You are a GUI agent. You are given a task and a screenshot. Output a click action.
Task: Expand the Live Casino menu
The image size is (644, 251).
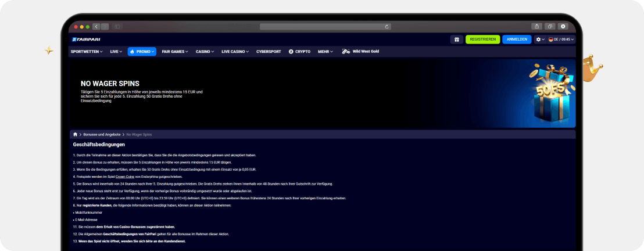236,52
